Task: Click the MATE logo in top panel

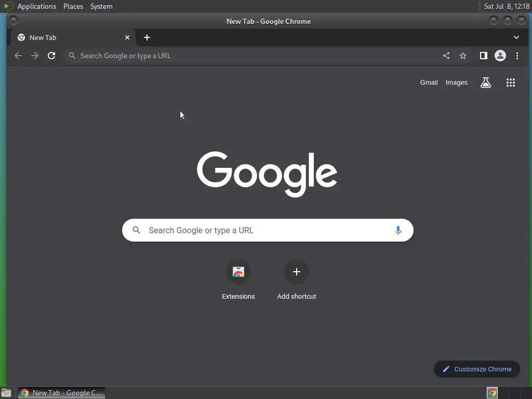Action: [8, 6]
